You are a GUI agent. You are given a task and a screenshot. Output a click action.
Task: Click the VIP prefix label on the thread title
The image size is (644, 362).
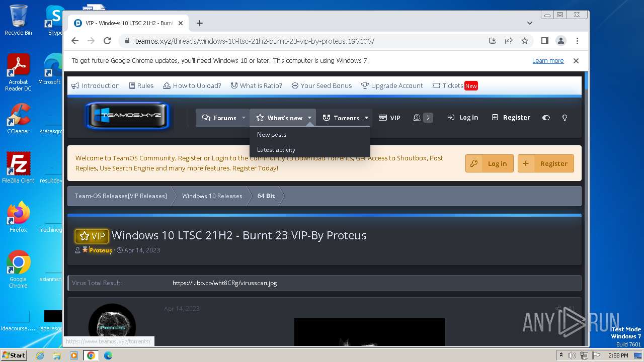coord(92,236)
